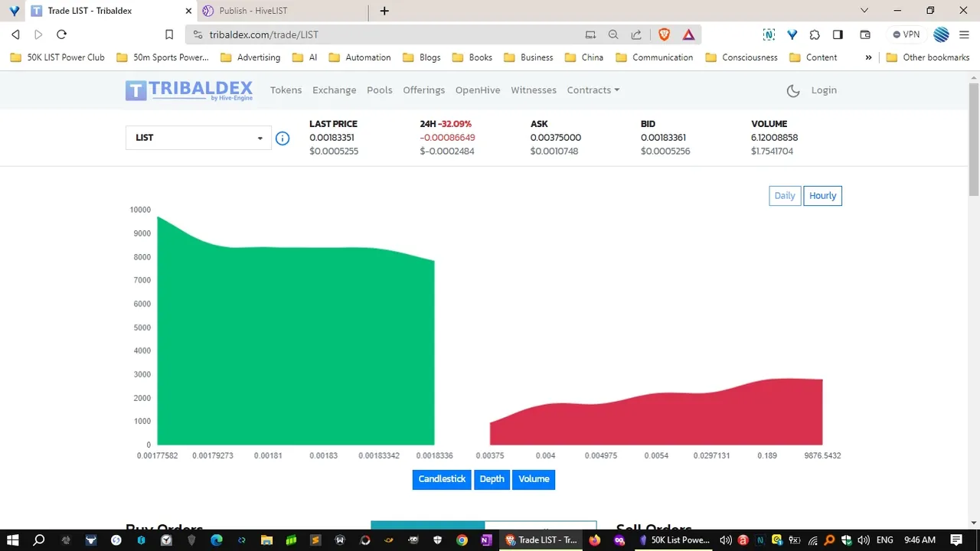The image size is (980, 551).
Task: Open a new browser tab
Action: click(x=384, y=11)
